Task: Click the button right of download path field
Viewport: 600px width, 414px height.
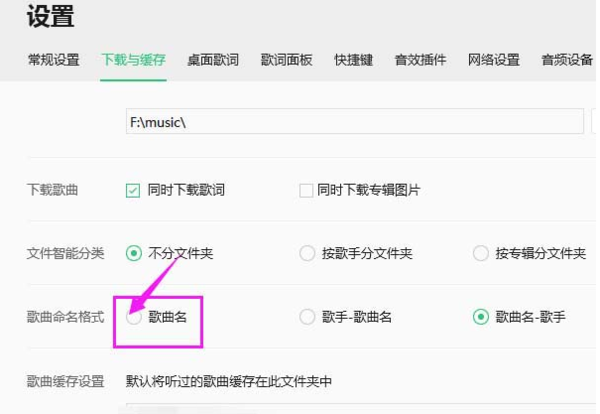Action: (593, 122)
